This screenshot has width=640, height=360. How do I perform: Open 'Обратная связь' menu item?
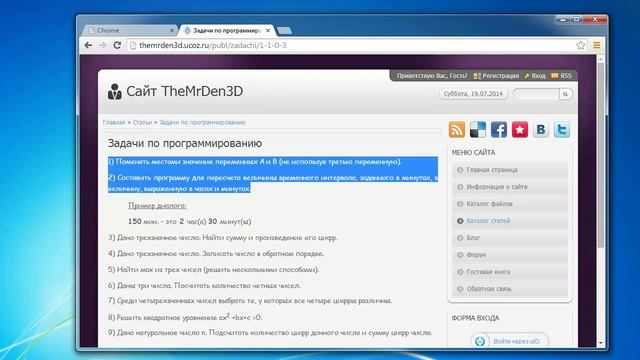tap(510, 289)
